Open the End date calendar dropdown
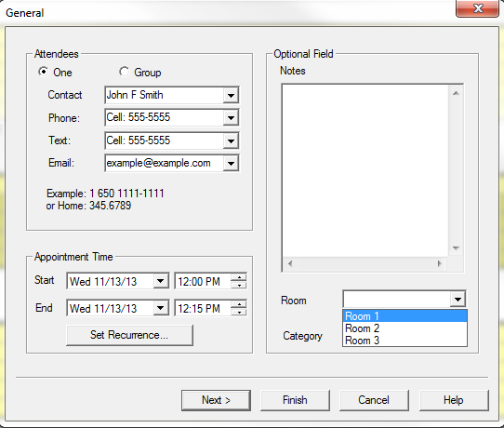This screenshot has width=504, height=428. [160, 308]
